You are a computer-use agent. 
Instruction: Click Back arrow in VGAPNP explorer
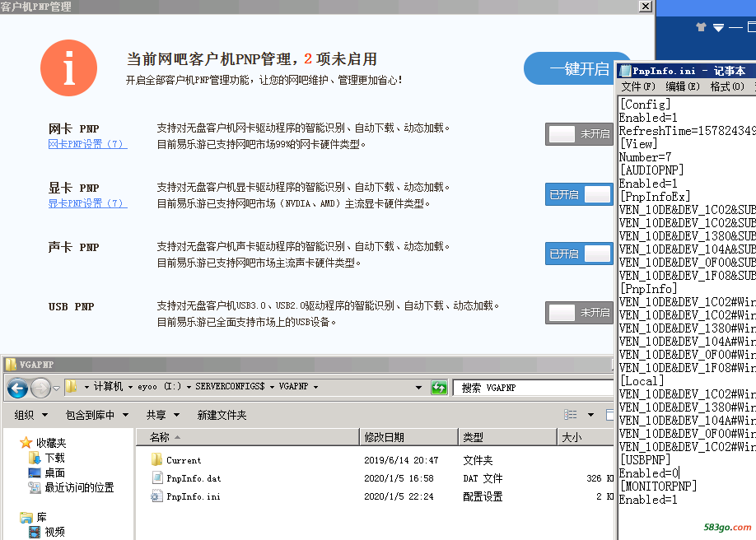(17, 388)
